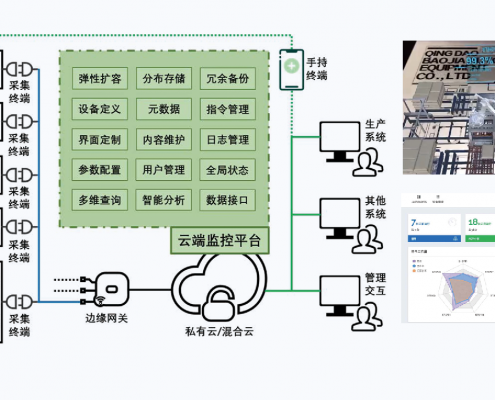The width and height of the screenshot is (495, 400).
Task: Open the 指令管理 module
Action: [228, 109]
